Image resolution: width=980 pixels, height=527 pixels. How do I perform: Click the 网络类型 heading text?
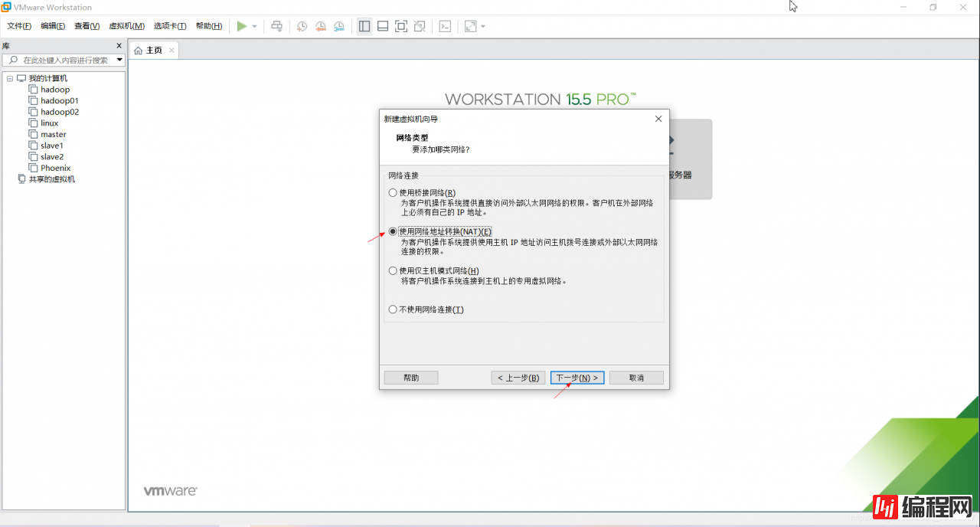(x=412, y=138)
